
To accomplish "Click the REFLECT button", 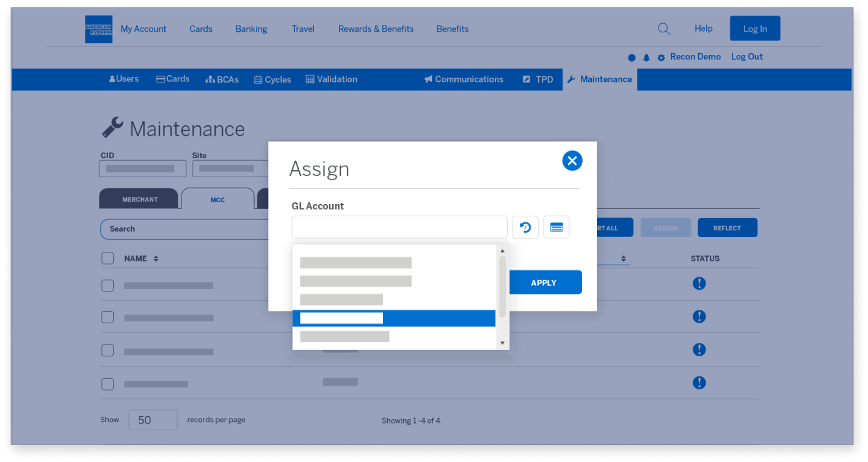I will [727, 228].
